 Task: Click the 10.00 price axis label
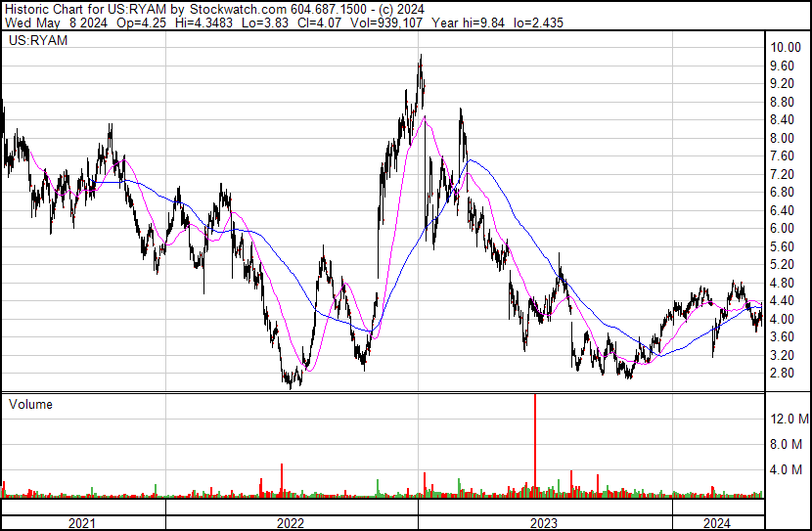pyautogui.click(x=786, y=48)
